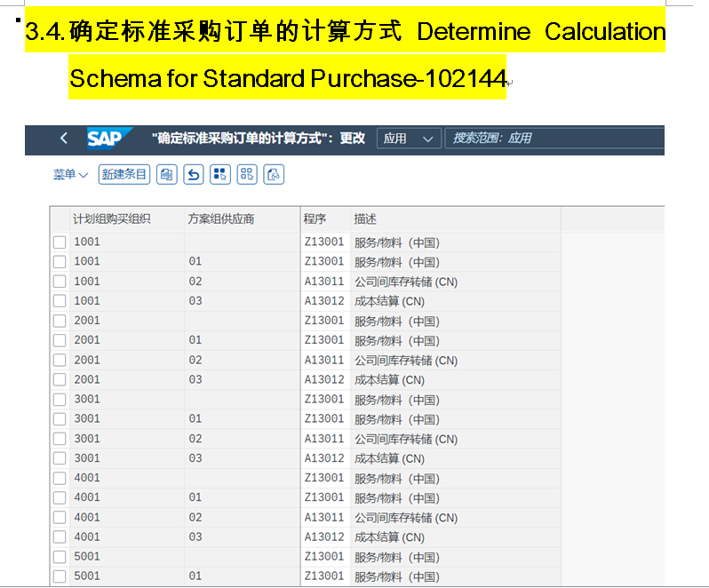Tick checkbox for row 3001 supplier 02
This screenshot has width=709, height=588.
click(60, 439)
